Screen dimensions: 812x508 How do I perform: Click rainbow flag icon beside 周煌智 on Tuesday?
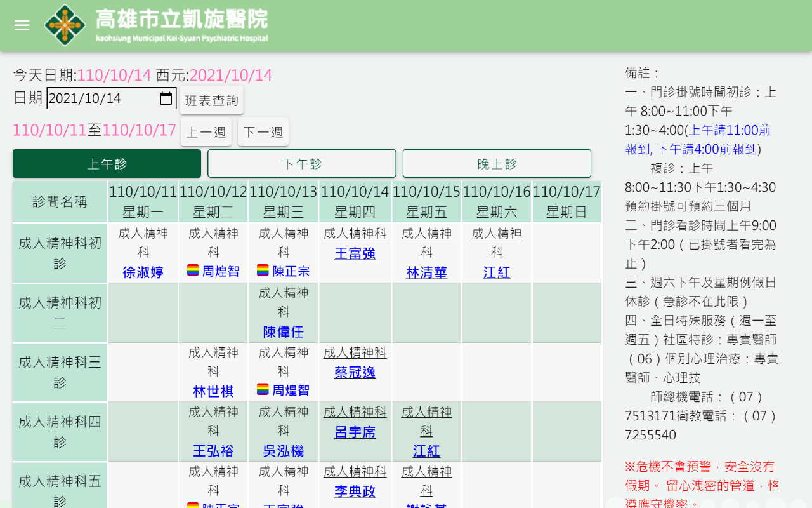pyautogui.click(x=193, y=271)
